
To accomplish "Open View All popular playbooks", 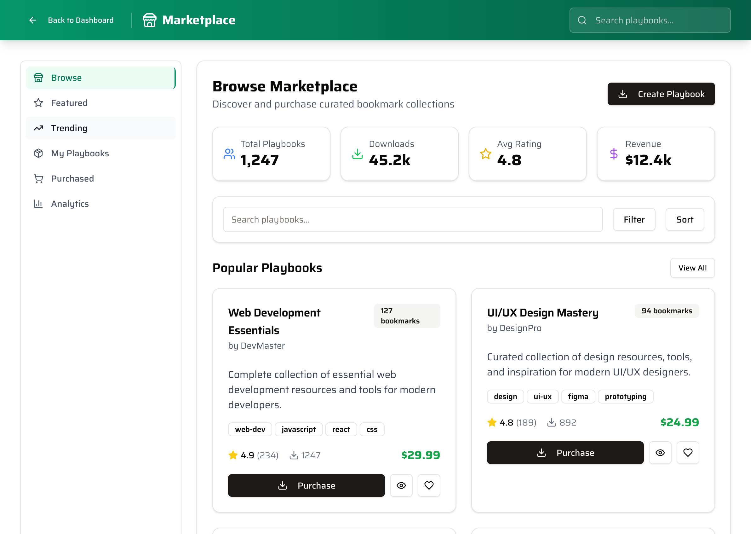I will pos(692,268).
